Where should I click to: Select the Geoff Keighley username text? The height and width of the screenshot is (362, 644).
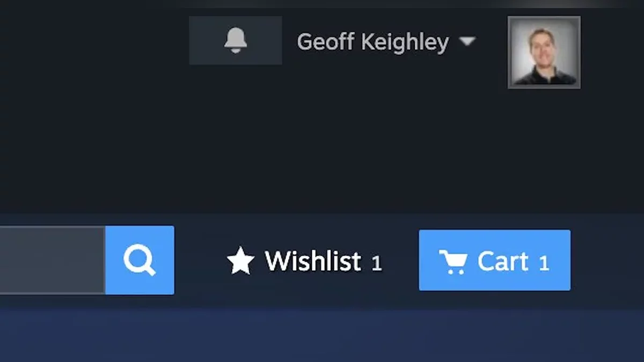point(372,42)
